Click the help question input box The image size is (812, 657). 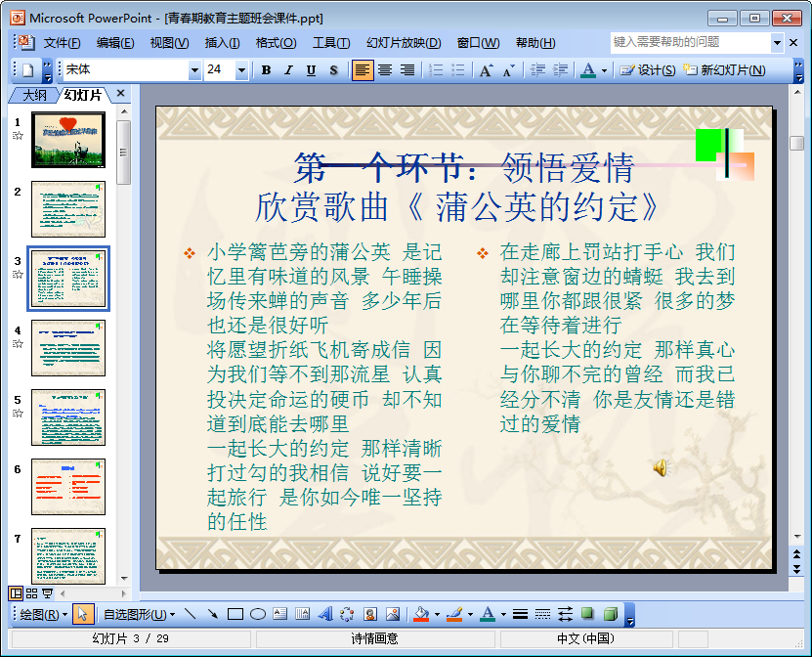(x=691, y=42)
